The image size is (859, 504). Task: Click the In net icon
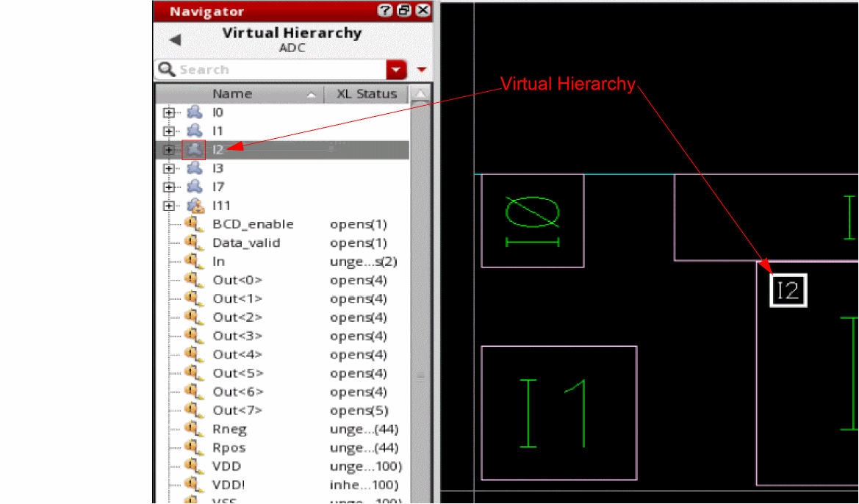[193, 261]
